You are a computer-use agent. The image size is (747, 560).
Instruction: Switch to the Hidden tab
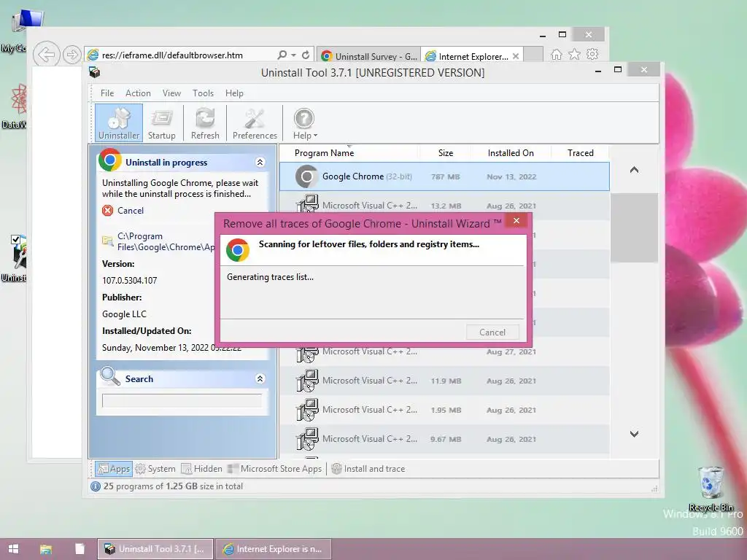coord(201,469)
